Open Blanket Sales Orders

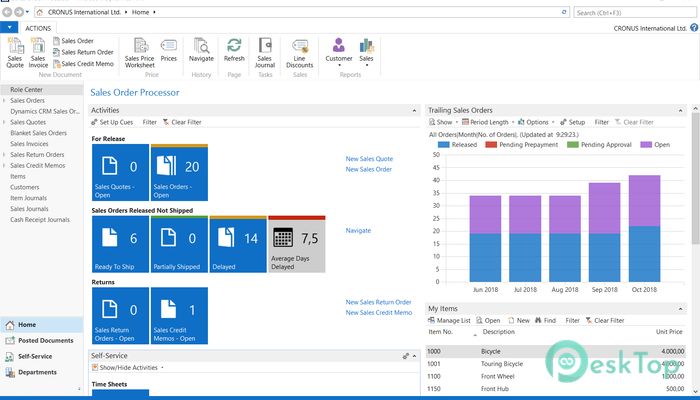point(38,133)
